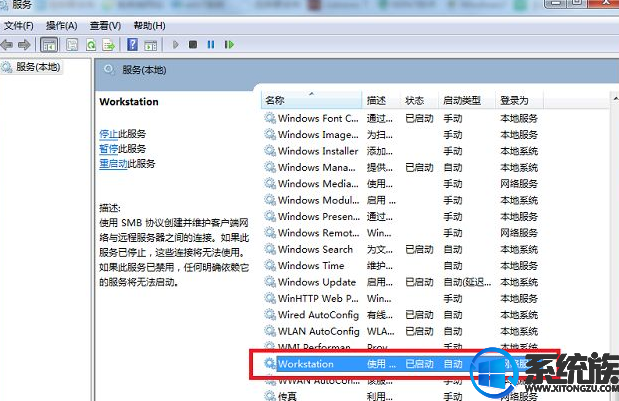Select the Windows Update service row

coord(401,282)
